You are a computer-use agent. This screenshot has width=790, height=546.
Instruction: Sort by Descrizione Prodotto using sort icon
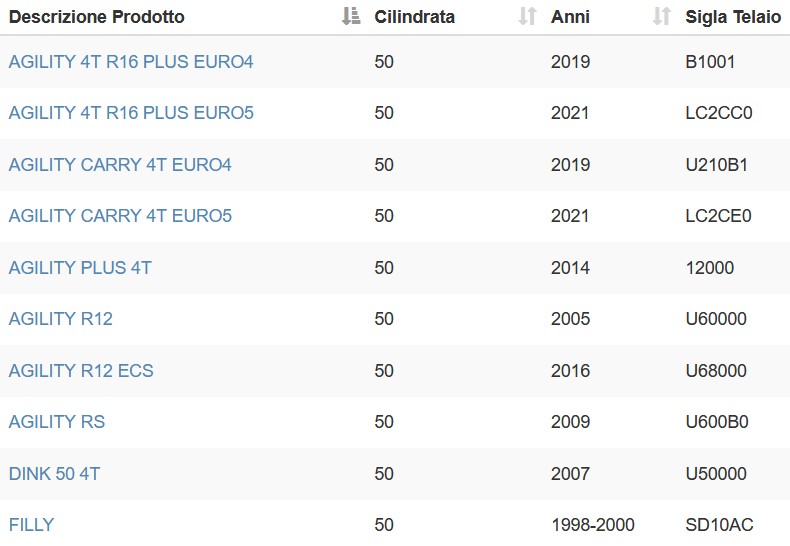point(351,17)
